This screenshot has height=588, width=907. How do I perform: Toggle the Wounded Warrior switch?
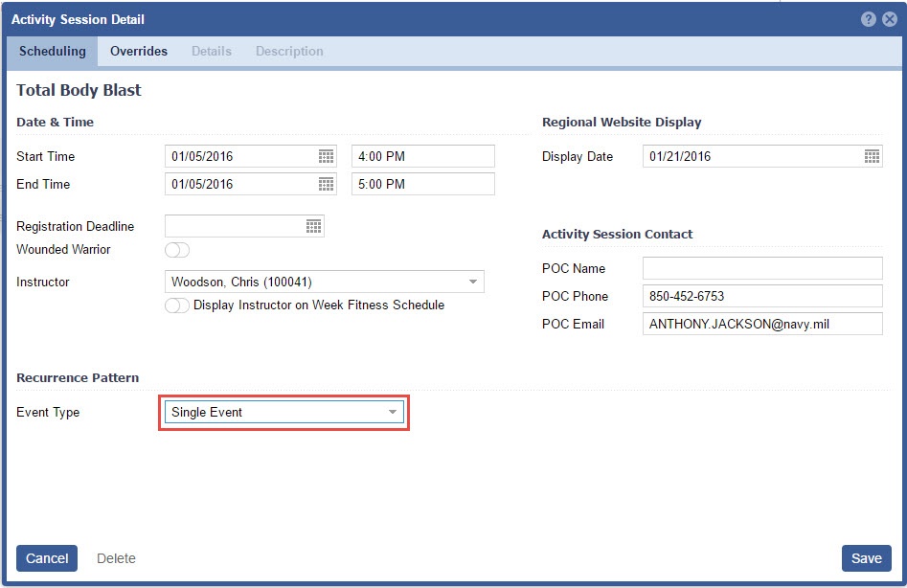tap(177, 250)
